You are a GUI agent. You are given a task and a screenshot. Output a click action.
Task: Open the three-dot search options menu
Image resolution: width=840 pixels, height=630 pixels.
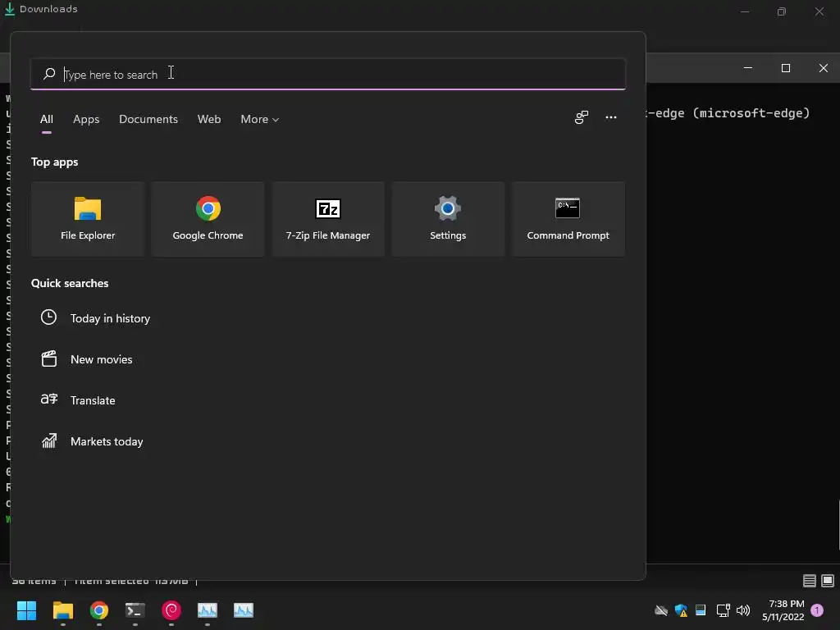click(610, 117)
